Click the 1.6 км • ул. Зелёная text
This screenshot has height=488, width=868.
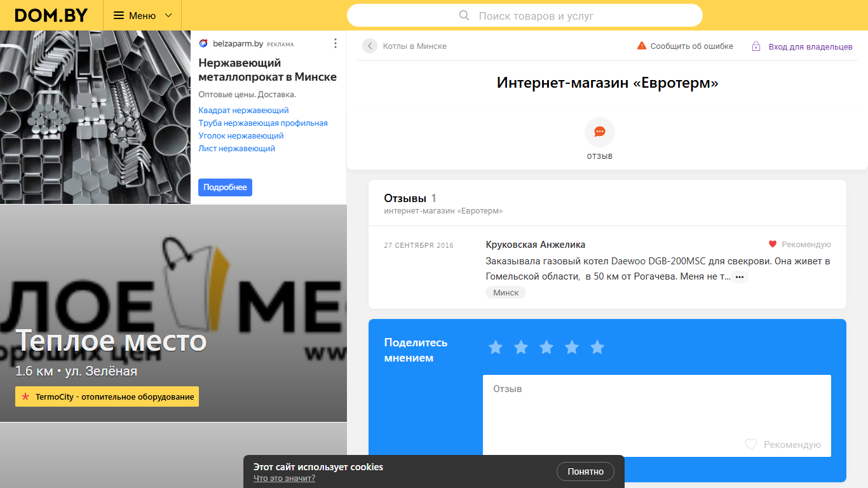click(x=76, y=371)
